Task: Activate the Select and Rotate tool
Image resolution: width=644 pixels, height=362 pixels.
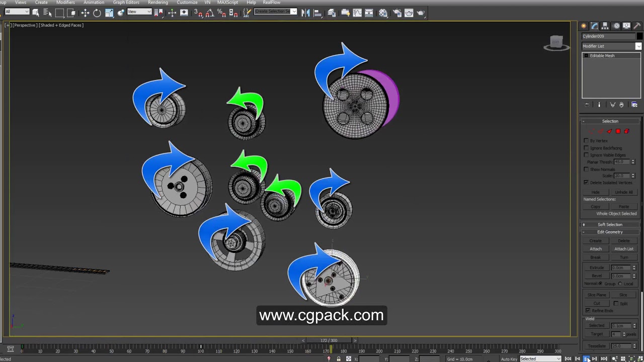Action: click(97, 12)
